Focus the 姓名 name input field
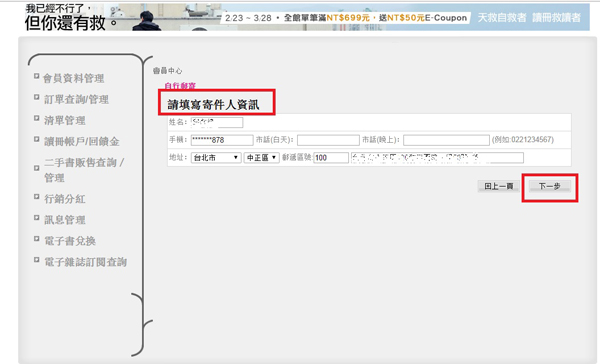Image resolution: width=600 pixels, height=364 pixels. [x=217, y=122]
